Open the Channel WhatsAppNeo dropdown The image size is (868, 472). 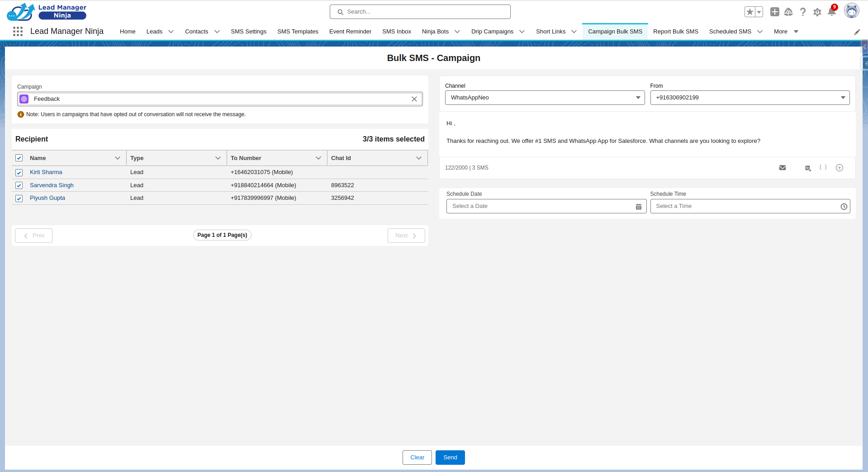coord(545,98)
